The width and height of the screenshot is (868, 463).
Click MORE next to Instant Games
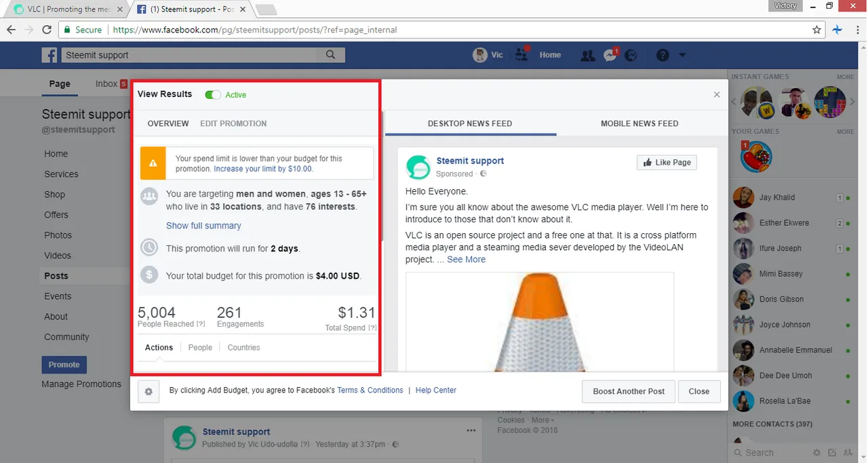tap(845, 77)
